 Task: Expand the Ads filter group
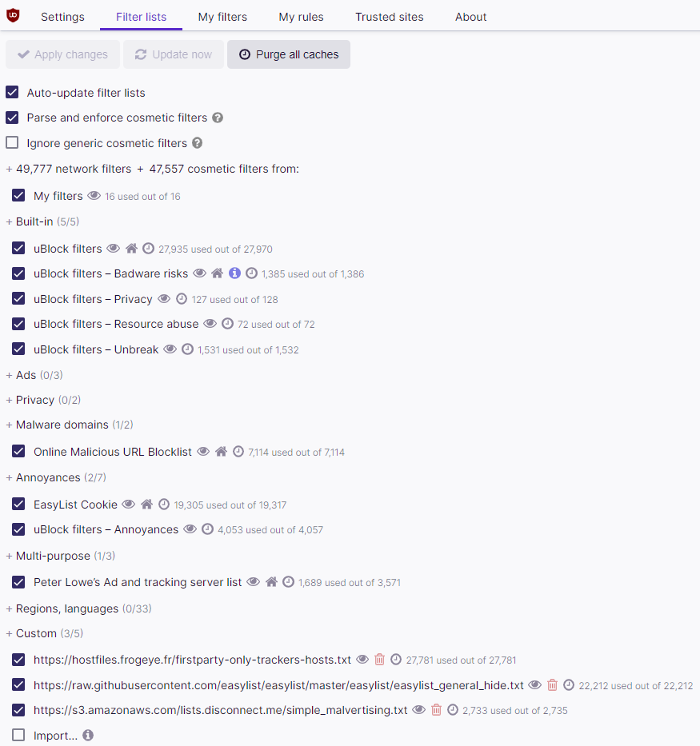click(x=34, y=375)
